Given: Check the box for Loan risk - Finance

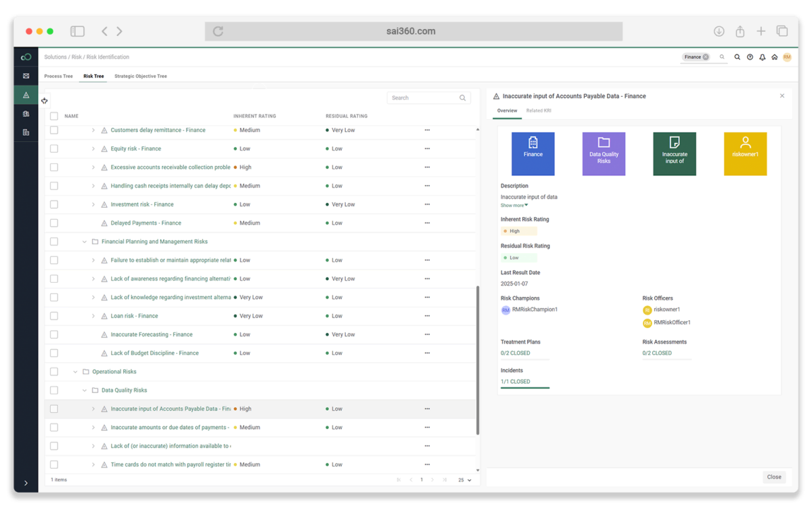Looking at the screenshot, I should pyautogui.click(x=54, y=316).
